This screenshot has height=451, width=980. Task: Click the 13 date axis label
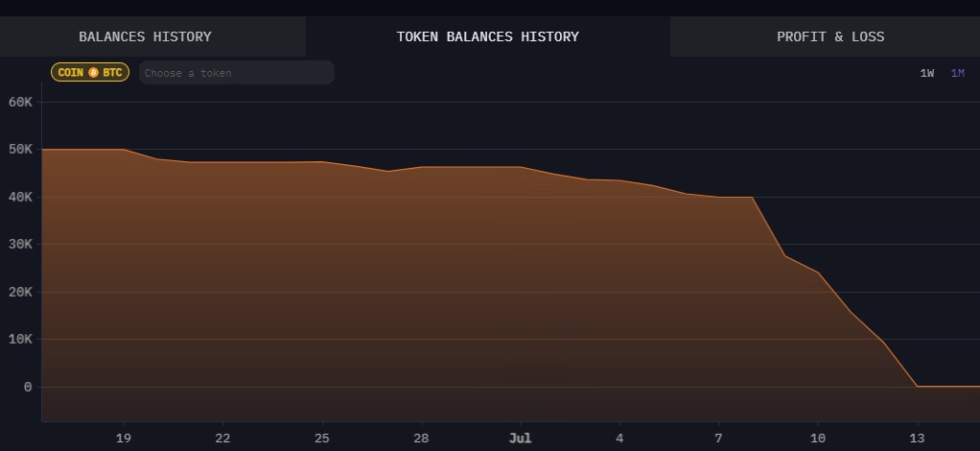click(x=917, y=438)
